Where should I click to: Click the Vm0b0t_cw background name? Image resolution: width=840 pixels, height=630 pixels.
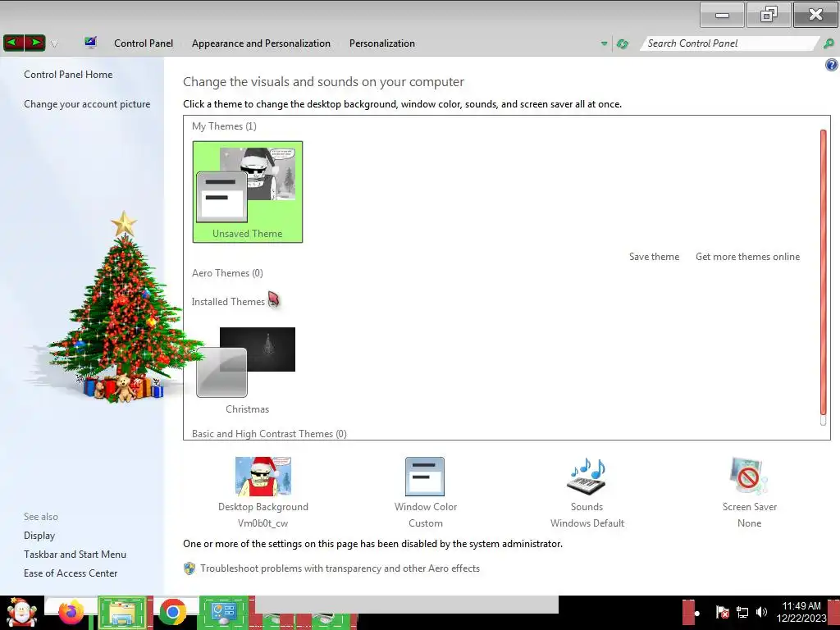pyautogui.click(x=263, y=523)
